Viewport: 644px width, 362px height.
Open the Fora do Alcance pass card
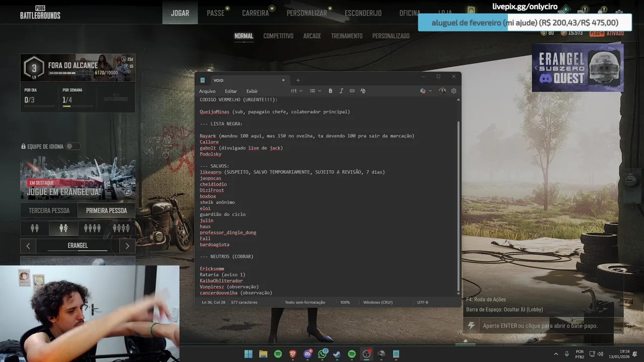click(78, 67)
